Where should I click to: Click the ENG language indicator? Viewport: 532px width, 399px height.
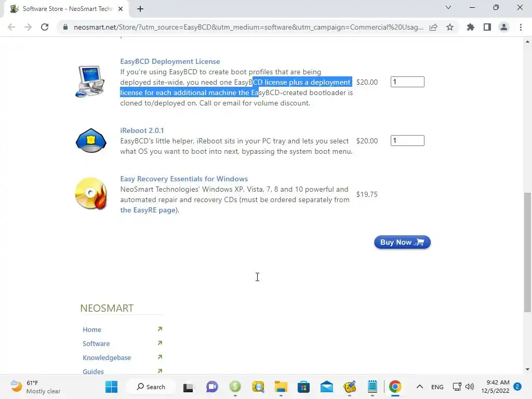[x=437, y=387]
